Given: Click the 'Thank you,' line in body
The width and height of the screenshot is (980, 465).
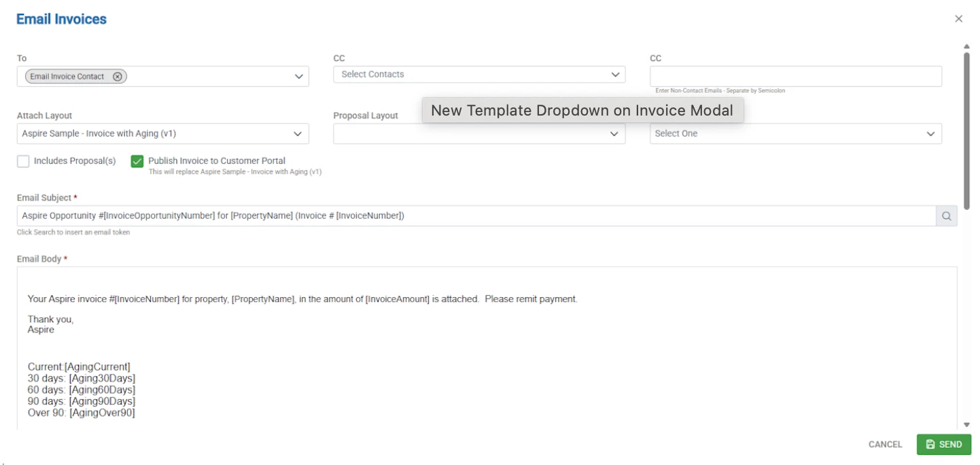Looking at the screenshot, I should 51,320.
